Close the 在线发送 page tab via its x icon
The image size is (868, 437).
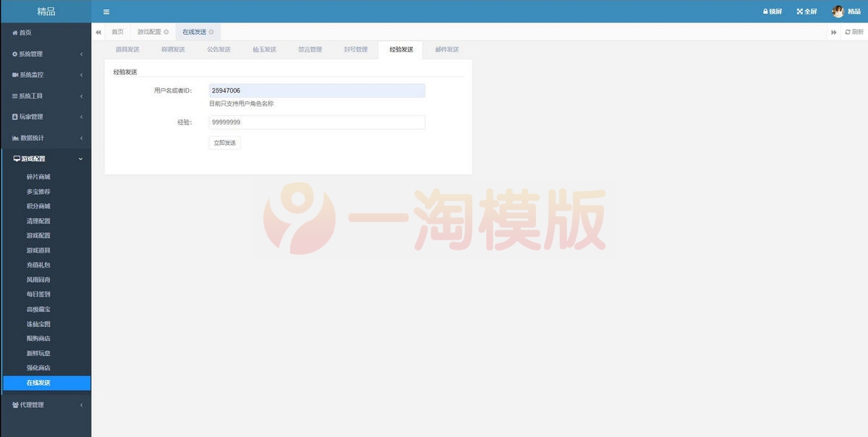coord(211,32)
